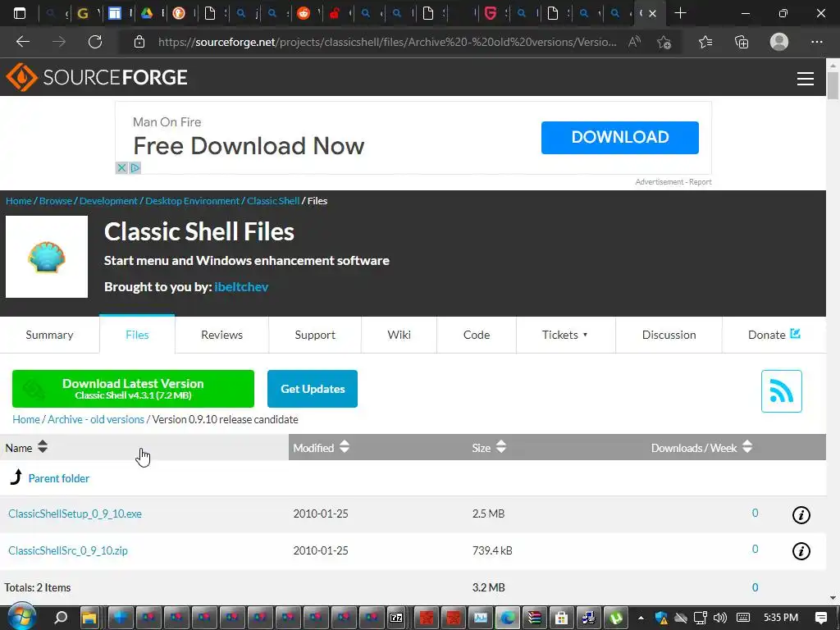Open the notification center icon
This screenshot has height=630, width=840.
click(x=820, y=618)
